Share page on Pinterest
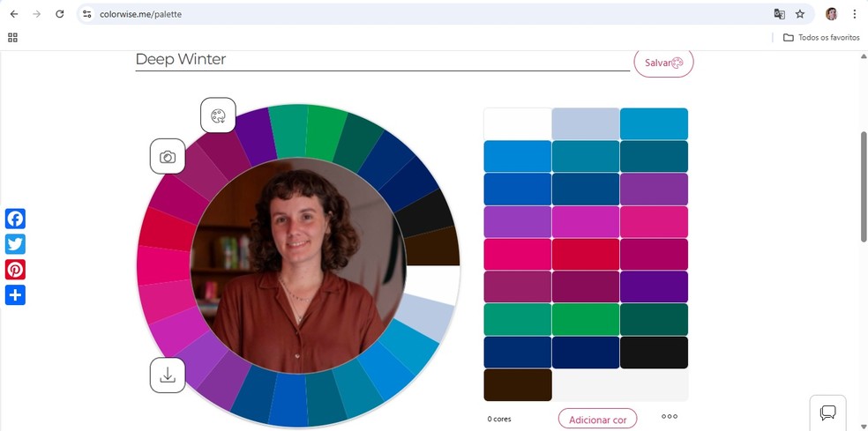Viewport: 868px width, 431px height. point(15,270)
